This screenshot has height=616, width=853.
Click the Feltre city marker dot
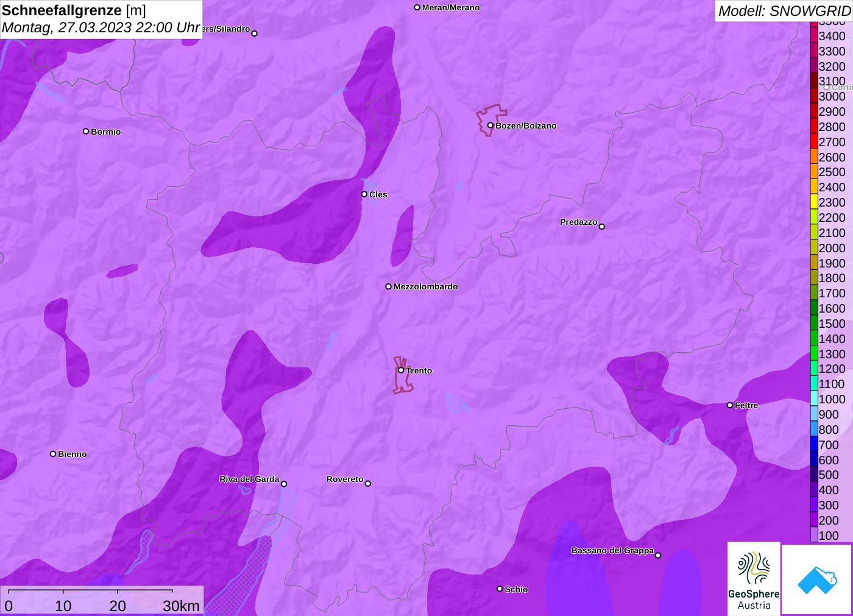click(730, 405)
